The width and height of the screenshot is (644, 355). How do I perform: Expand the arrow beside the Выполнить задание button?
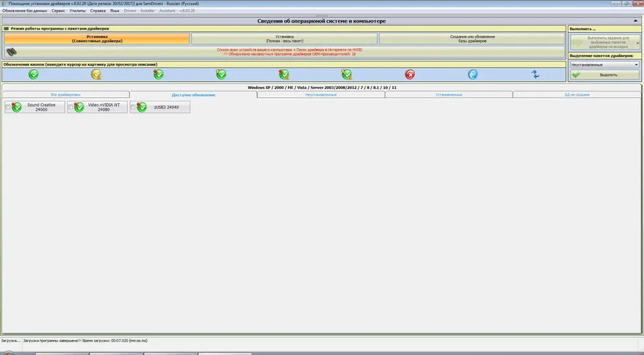pyautogui.click(x=638, y=43)
